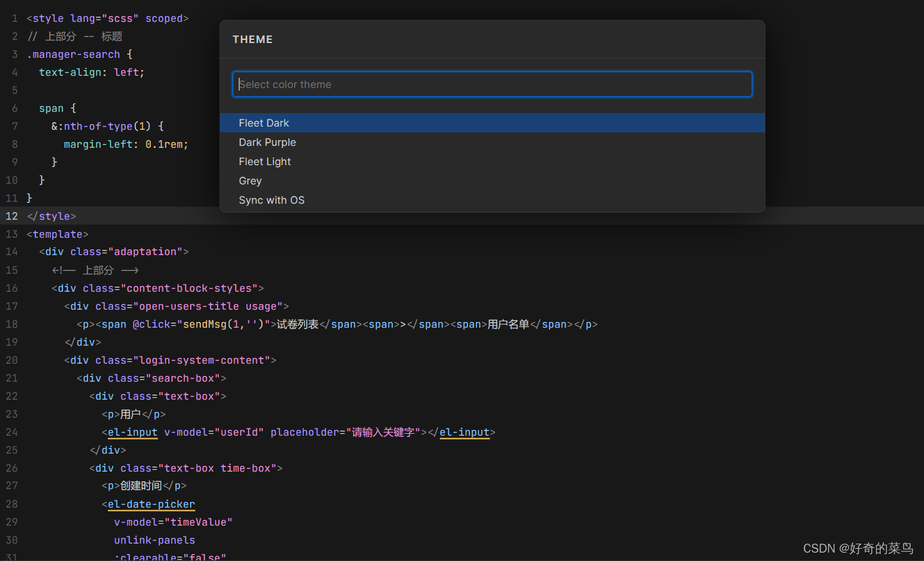
Task: Click the v-model timeValue attribute
Action: [x=172, y=522]
